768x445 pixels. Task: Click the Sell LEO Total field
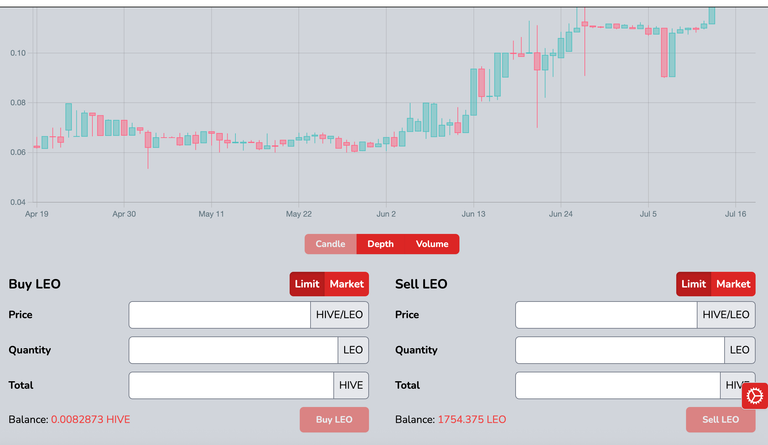tap(618, 385)
